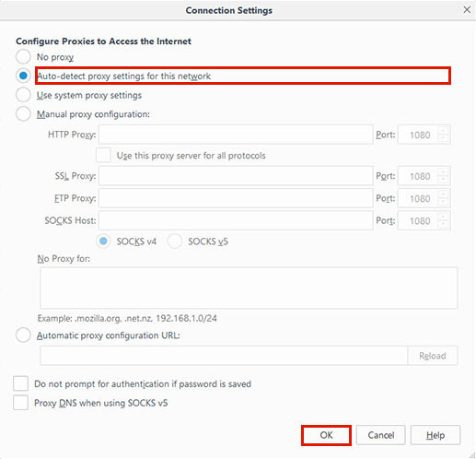Enable Use this proxy server for all protocols

coord(103,155)
